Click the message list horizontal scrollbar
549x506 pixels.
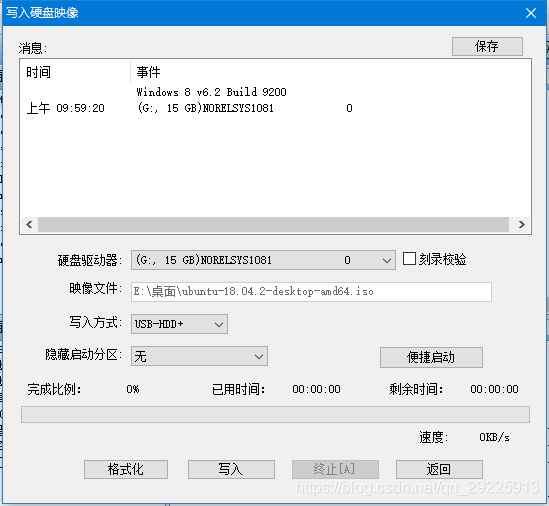click(x=273, y=224)
